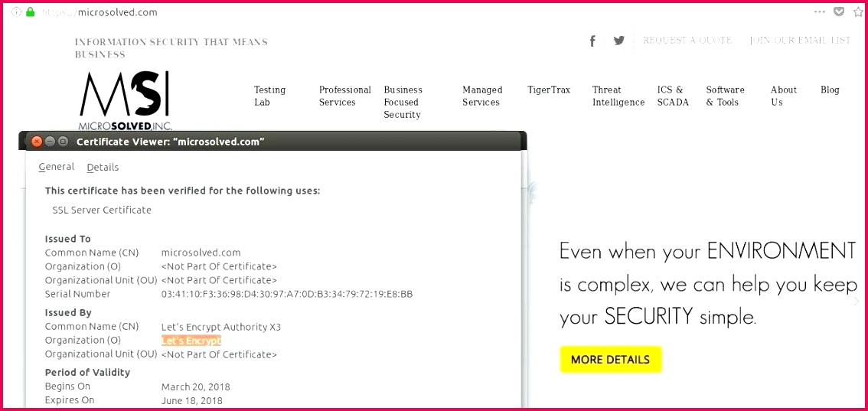Open the Testing Lab menu item

pyautogui.click(x=269, y=96)
